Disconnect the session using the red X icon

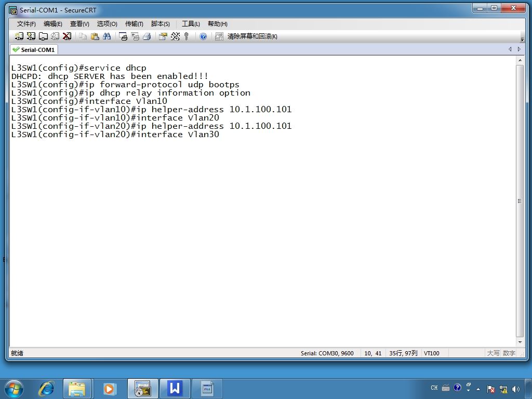(67, 36)
